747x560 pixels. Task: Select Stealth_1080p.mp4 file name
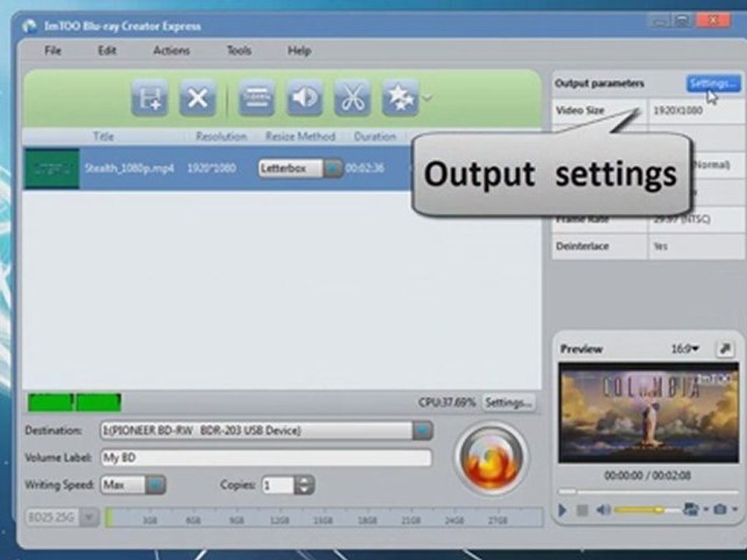pos(130,168)
